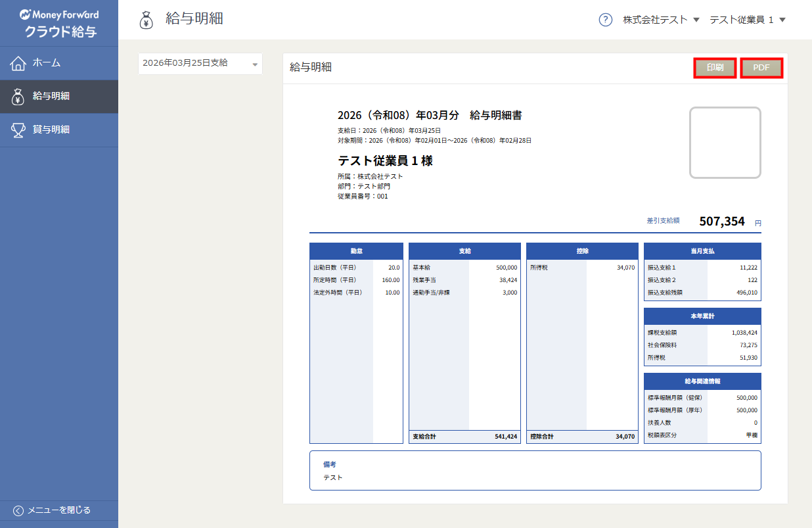
Task: Click the Money Forward クラウド給与 logo
Action: (59, 23)
